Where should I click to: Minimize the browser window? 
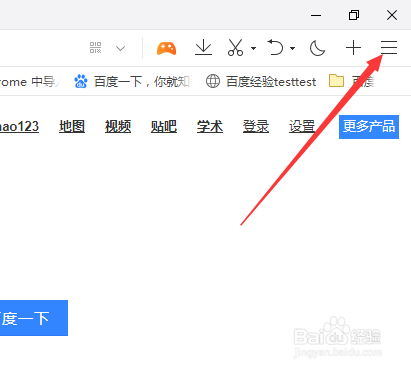pyautogui.click(x=316, y=15)
